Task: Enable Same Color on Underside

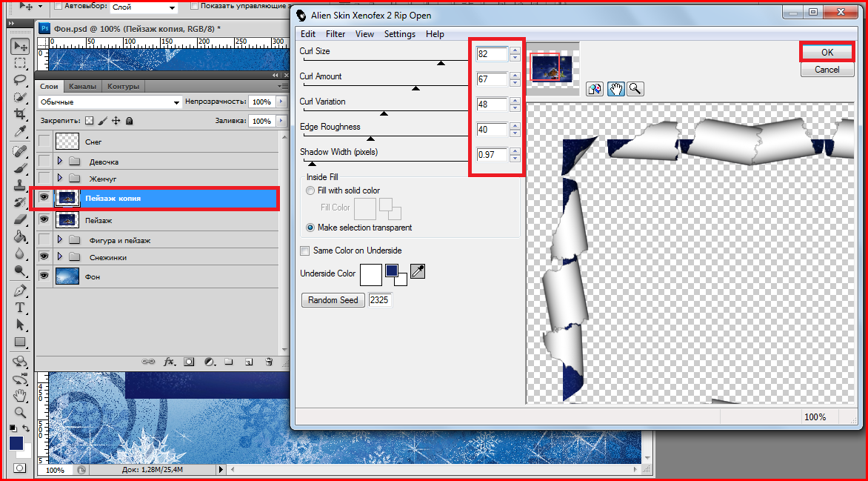Action: tap(305, 251)
